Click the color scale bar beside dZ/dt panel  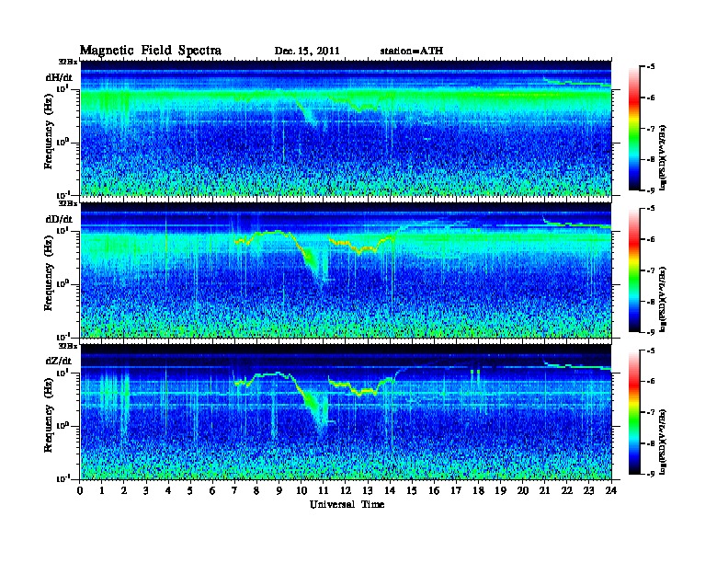pyautogui.click(x=634, y=412)
